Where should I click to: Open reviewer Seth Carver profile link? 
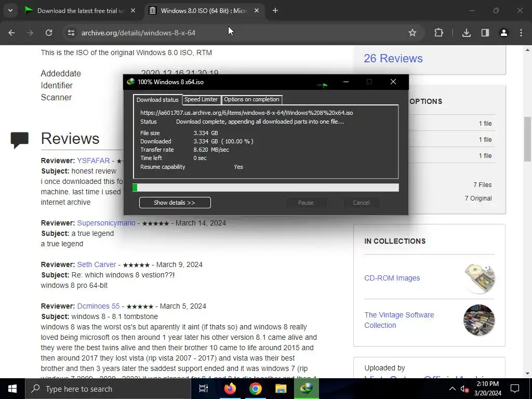96,264
